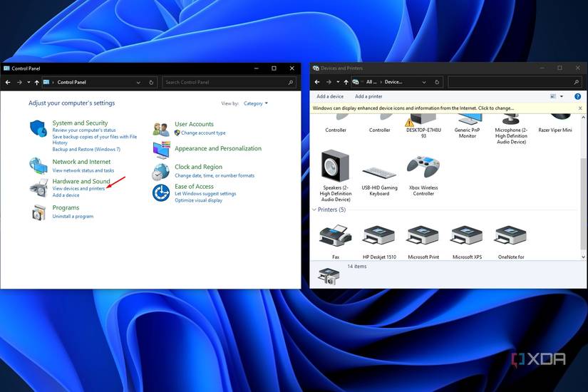Click Change date, time, or number formats
588x392 pixels.
[x=215, y=175]
